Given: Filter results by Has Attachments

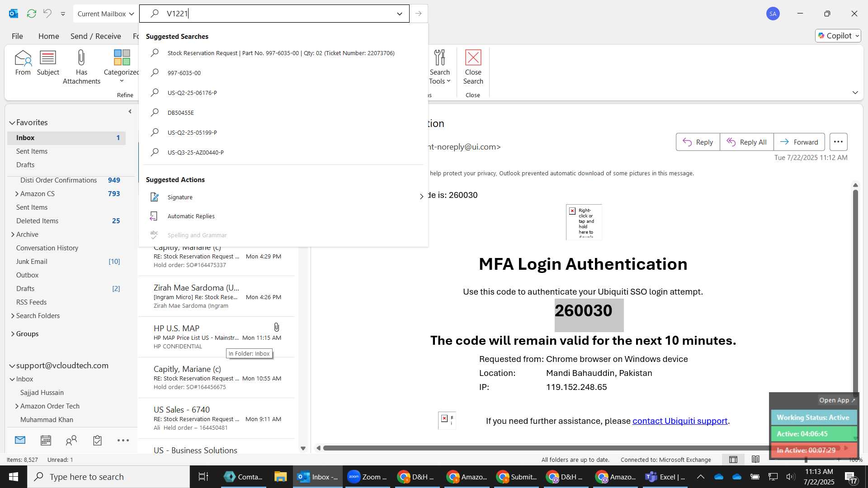Looking at the screenshot, I should 81,67.
